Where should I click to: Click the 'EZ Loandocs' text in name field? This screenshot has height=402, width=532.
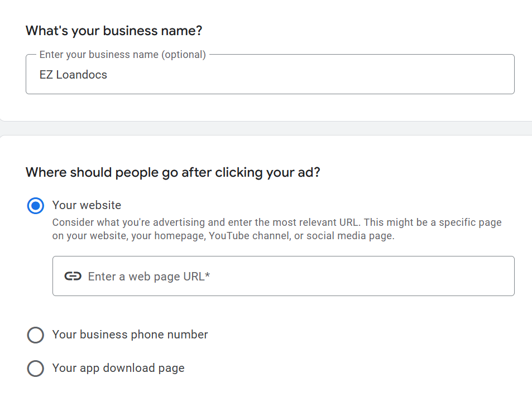[x=73, y=75]
